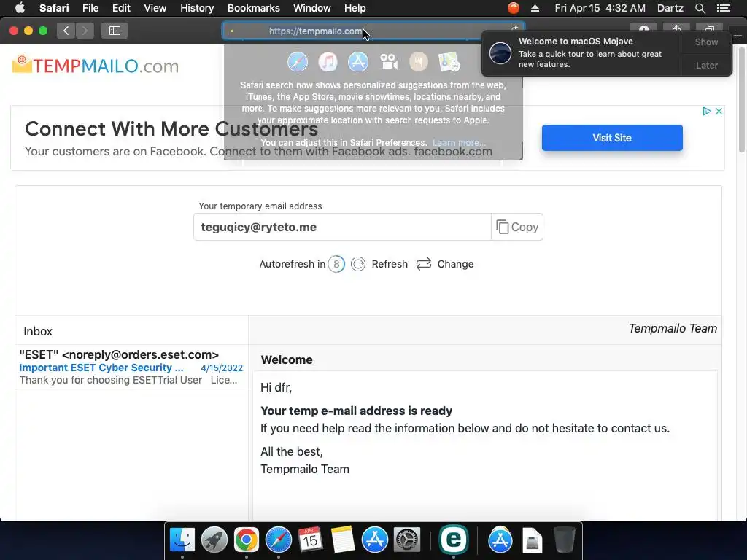The width and height of the screenshot is (747, 560).
Task: Open Safari from the Dock
Action: 278,540
